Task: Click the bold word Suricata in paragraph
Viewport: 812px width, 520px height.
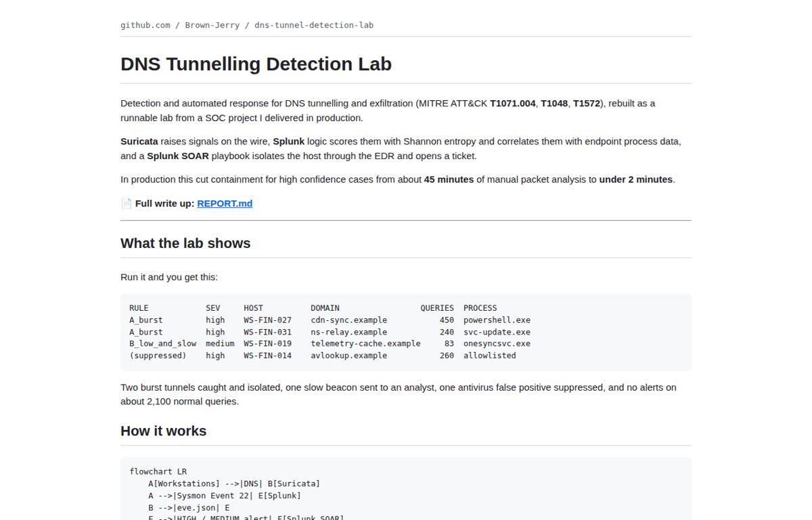Action: tap(139, 142)
